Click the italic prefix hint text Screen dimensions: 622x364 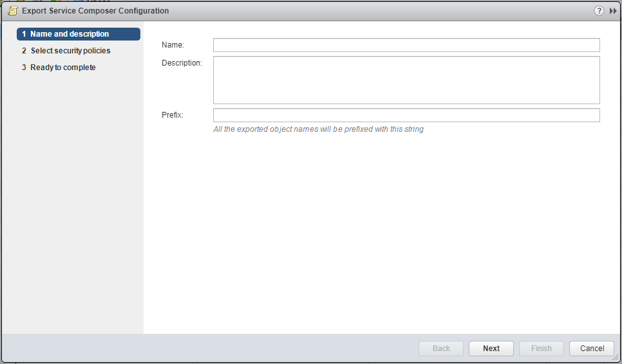click(318, 129)
